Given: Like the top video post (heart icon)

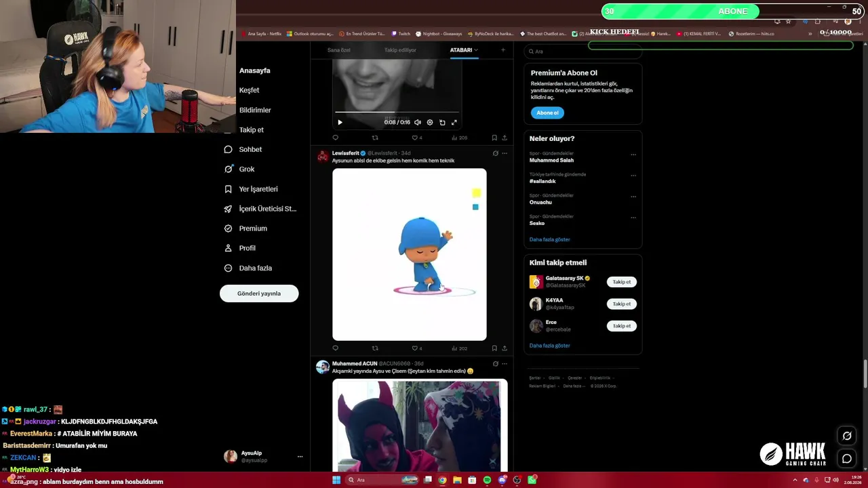Looking at the screenshot, I should click(x=416, y=138).
